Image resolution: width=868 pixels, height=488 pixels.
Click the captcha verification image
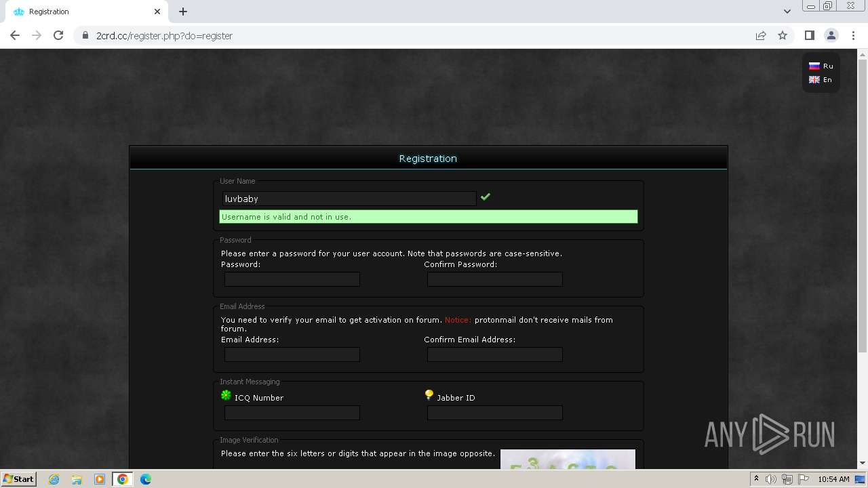568,459
